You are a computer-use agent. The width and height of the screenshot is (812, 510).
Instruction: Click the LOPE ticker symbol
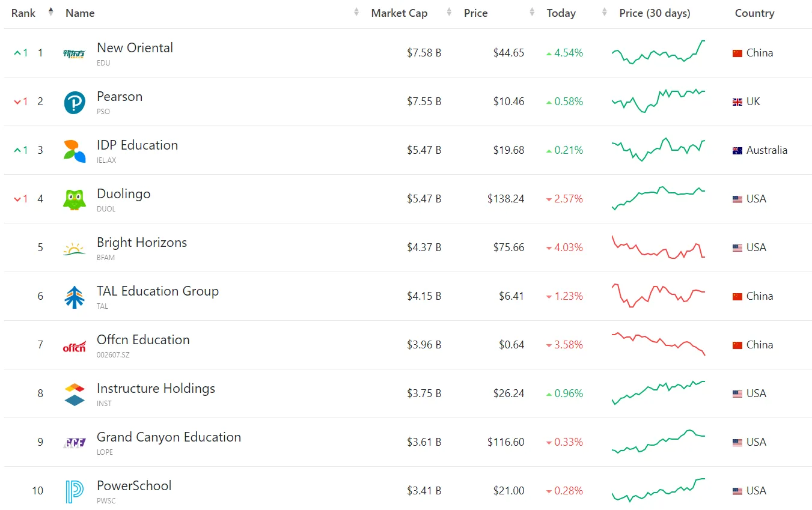[x=105, y=452]
